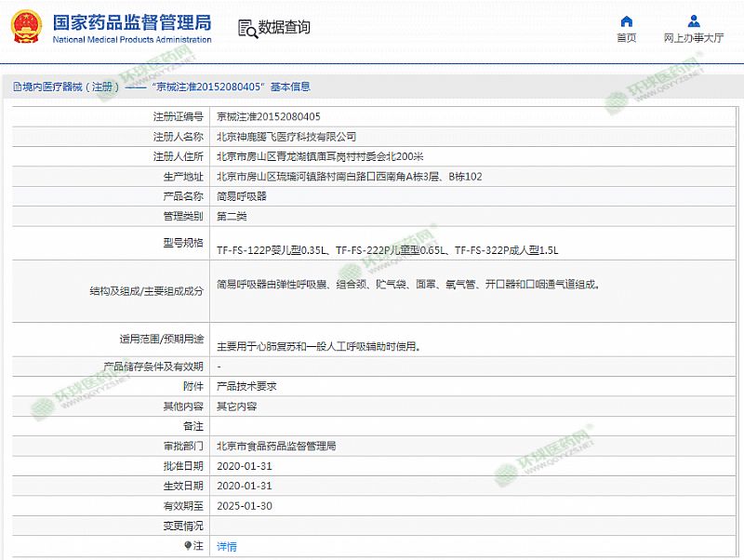Click the 第二类 management category value
The width and height of the screenshot is (744, 560).
(232, 216)
